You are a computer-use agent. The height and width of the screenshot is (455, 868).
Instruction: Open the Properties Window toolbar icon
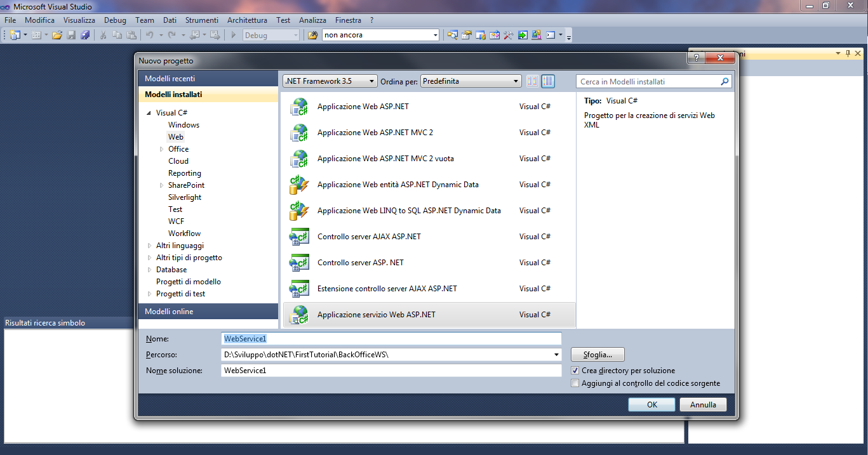[467, 35]
